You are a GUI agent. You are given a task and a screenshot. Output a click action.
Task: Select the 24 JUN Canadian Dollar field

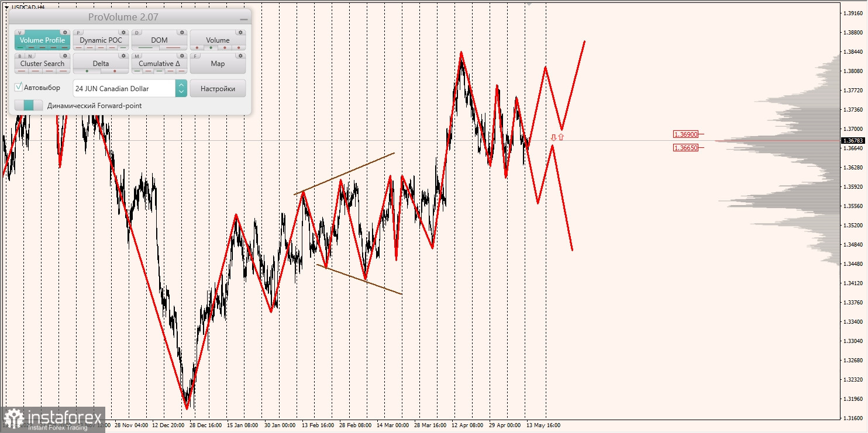pos(124,88)
